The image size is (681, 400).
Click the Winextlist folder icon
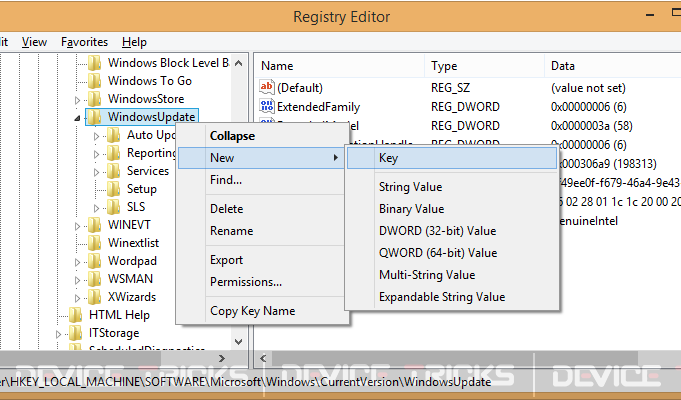95,243
